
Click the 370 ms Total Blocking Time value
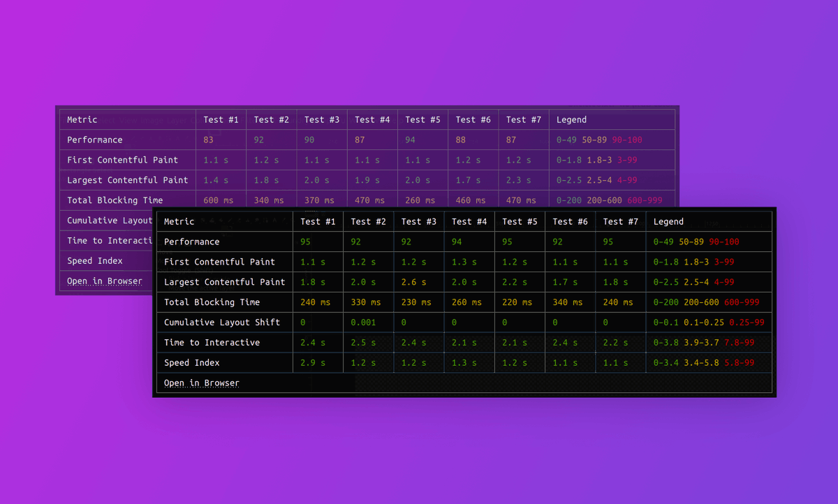pos(319,200)
